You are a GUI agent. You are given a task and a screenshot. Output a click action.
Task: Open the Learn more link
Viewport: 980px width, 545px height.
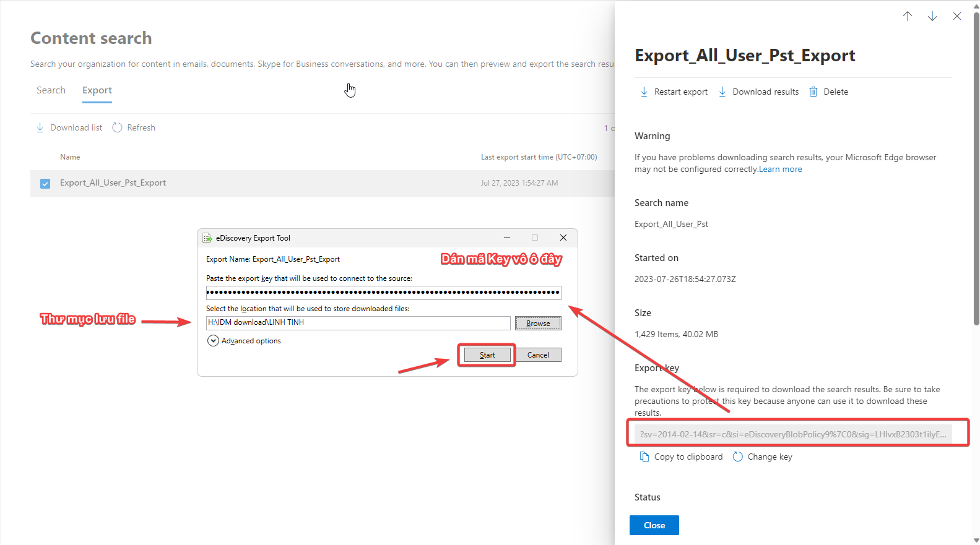[780, 170]
